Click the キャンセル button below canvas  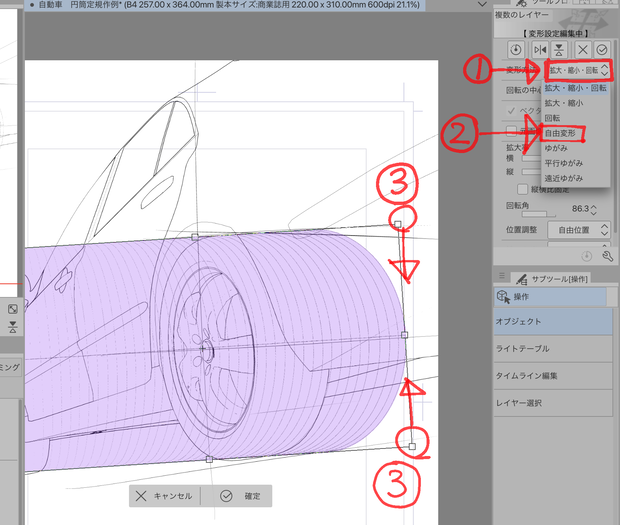pos(164,496)
